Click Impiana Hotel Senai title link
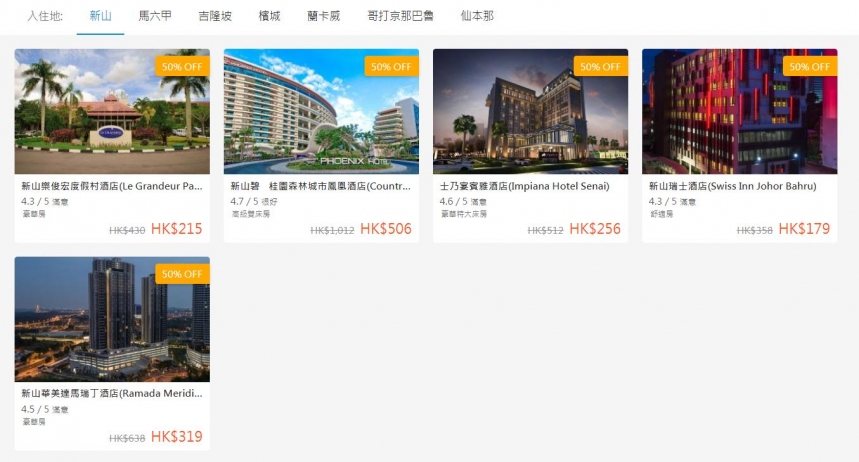Viewport: 859px width, 462px height. 524,186
